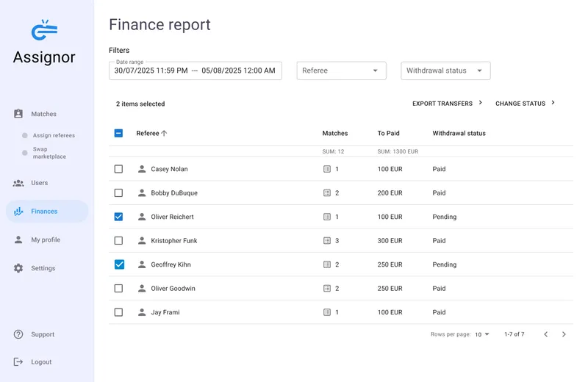Expand the Change Status chevron
Image resolution: width=588 pixels, height=382 pixels.
click(553, 103)
